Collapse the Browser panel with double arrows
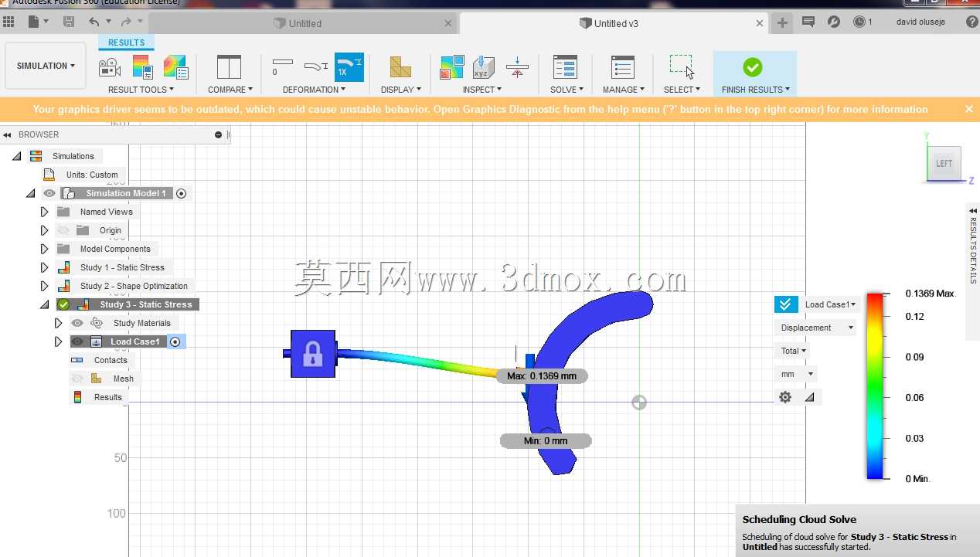The image size is (980, 557). click(8, 134)
